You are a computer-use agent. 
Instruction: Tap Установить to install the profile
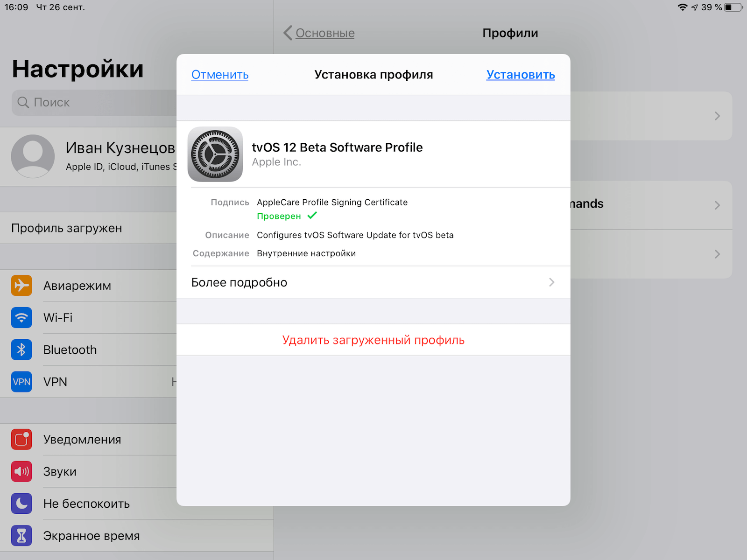521,75
